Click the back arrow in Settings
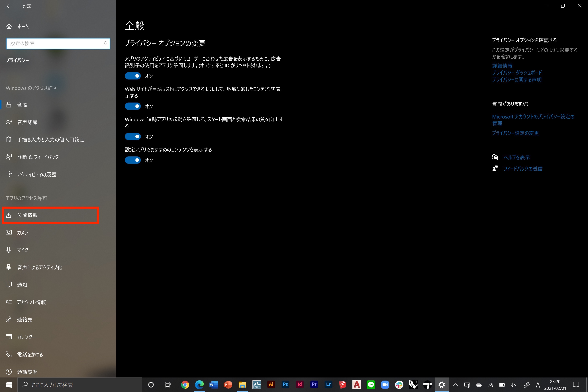588x392 pixels. tap(9, 6)
